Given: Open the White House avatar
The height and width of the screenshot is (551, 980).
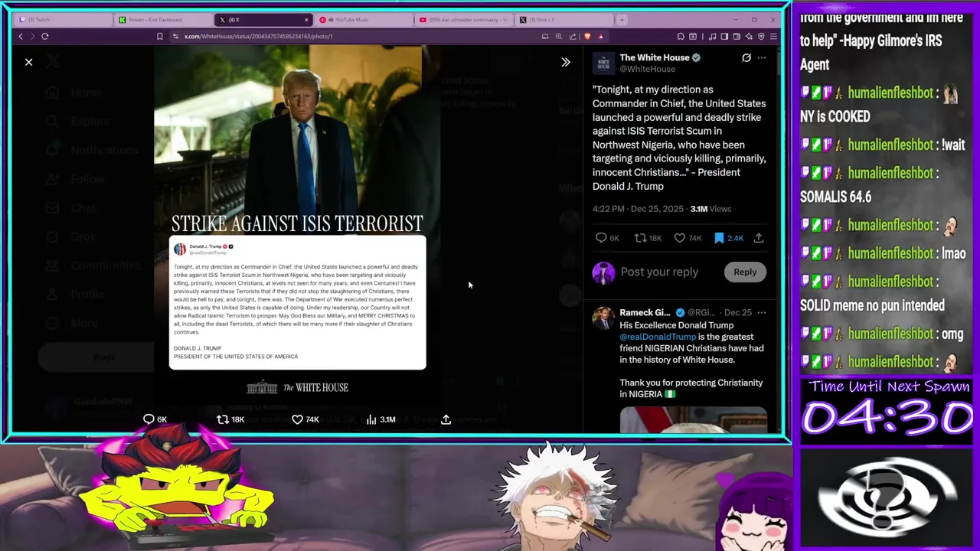Looking at the screenshot, I should [603, 63].
